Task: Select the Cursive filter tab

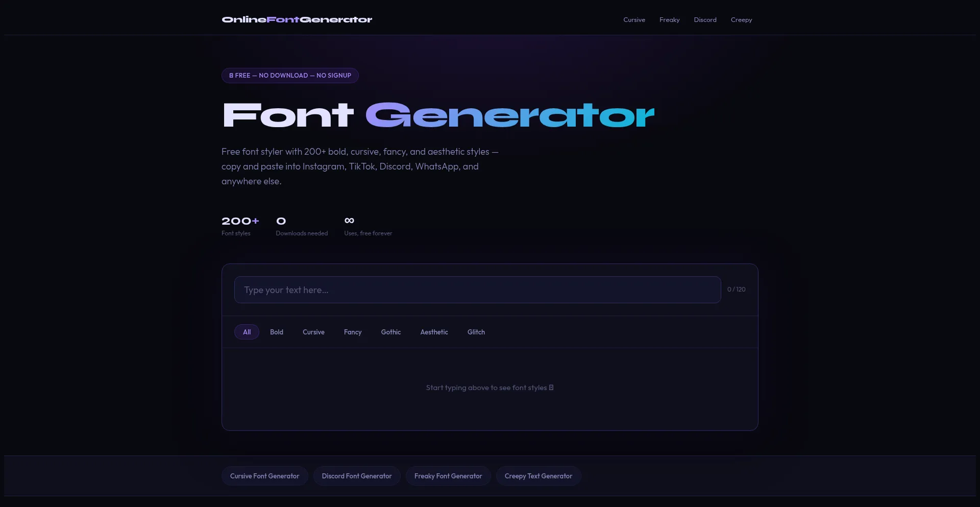Action: (x=313, y=332)
